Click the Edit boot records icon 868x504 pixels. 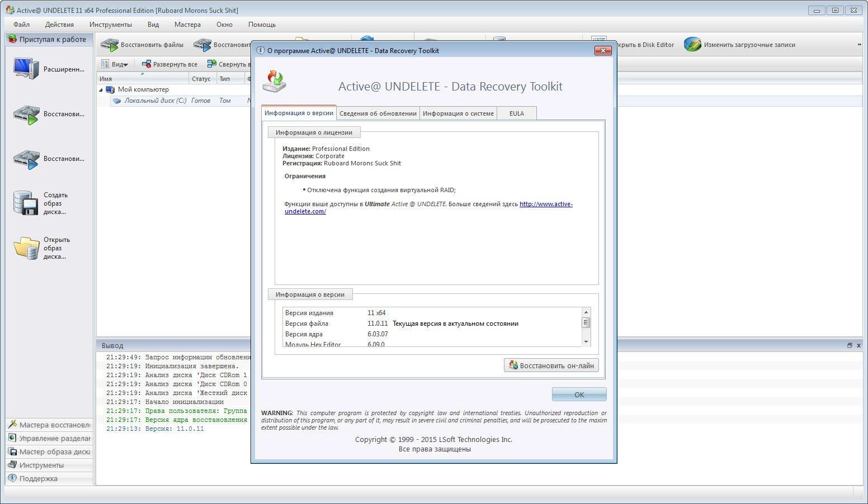[x=692, y=45]
